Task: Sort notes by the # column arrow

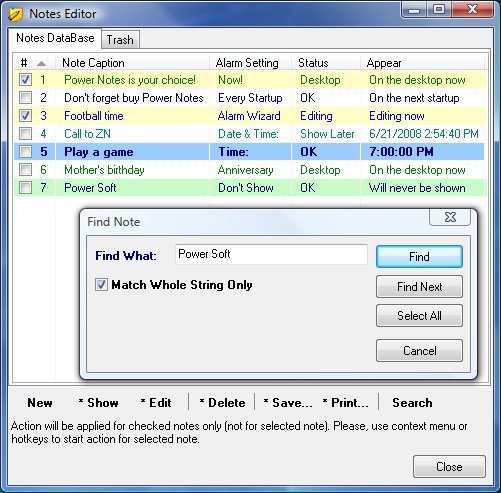Action: (41, 63)
